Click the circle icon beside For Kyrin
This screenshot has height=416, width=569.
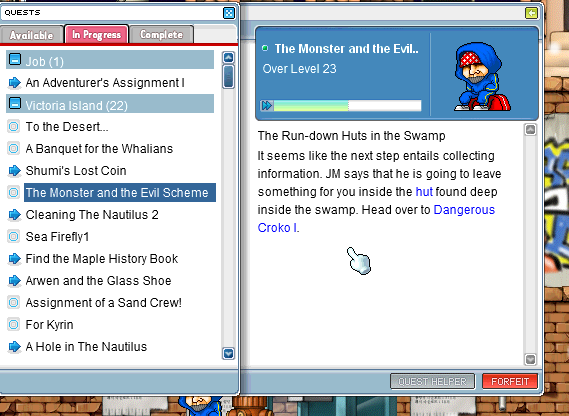coord(14,325)
